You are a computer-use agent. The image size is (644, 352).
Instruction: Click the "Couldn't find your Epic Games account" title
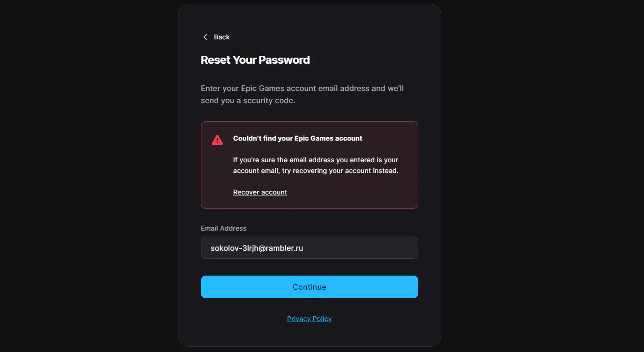point(298,138)
